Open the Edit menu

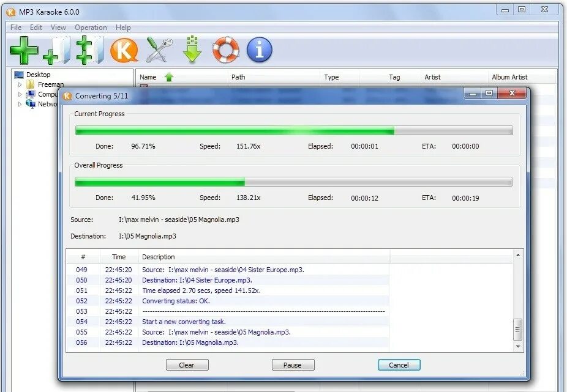pyautogui.click(x=36, y=28)
